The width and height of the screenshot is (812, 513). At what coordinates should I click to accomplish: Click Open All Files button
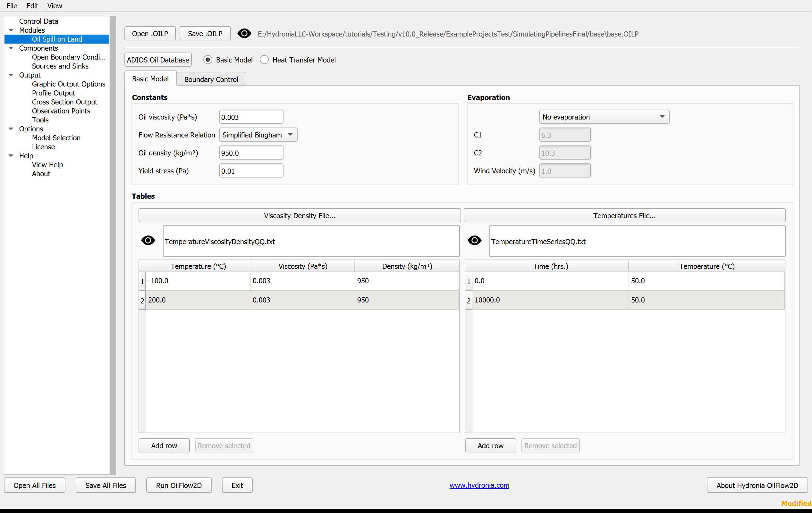[35, 485]
